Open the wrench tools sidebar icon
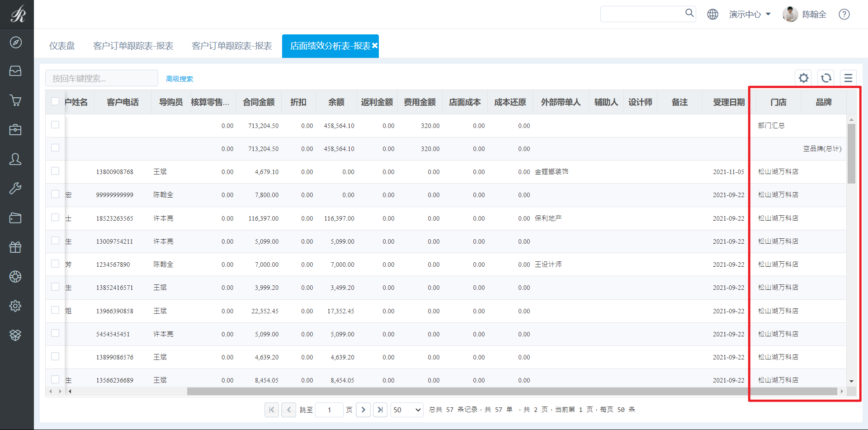Screen dimensions: 868x430 pos(15,188)
